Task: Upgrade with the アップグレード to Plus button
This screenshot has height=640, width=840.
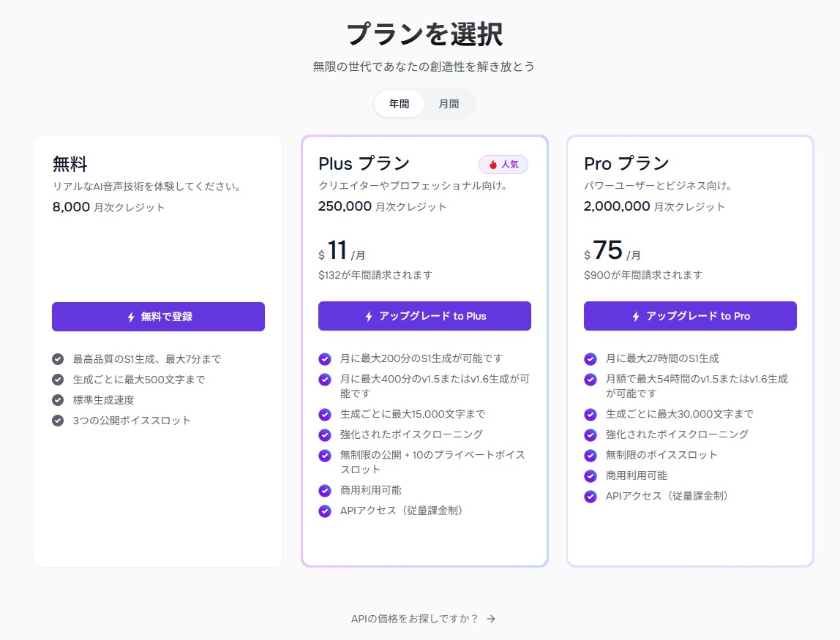Action: coord(424,316)
